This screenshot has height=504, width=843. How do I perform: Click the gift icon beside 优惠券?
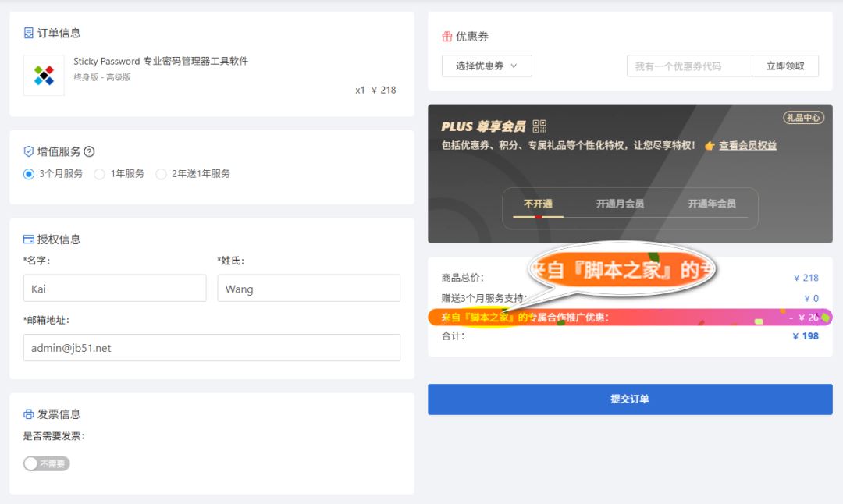(447, 37)
